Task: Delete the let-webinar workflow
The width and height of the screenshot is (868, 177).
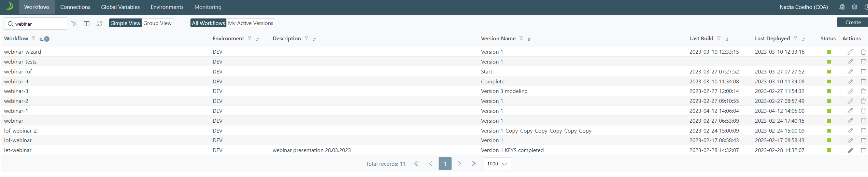Action: tap(863, 150)
